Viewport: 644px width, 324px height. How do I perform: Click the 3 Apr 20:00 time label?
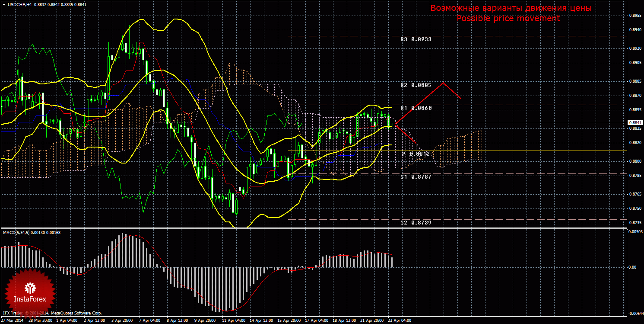(x=122, y=321)
